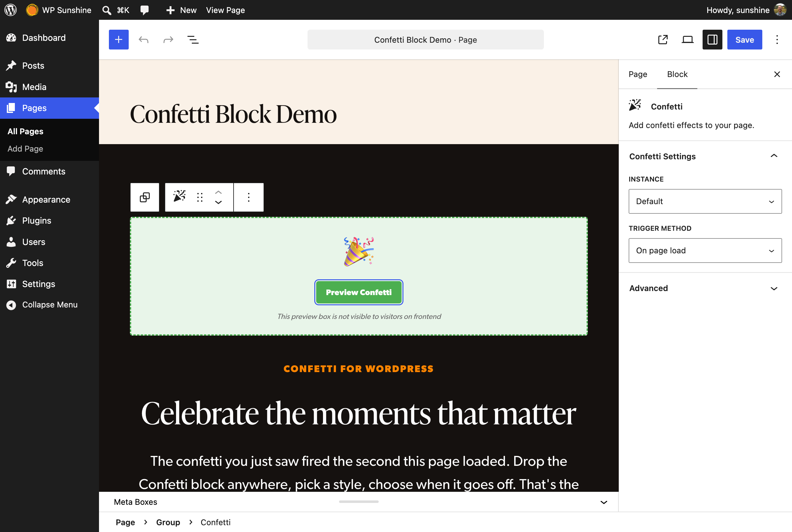Screen dimensions: 792x532
Task: Open Plugins admin menu
Action: pos(49,221)
